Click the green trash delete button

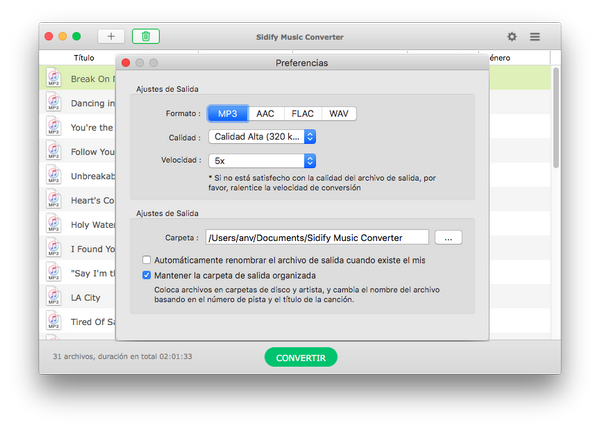click(146, 36)
